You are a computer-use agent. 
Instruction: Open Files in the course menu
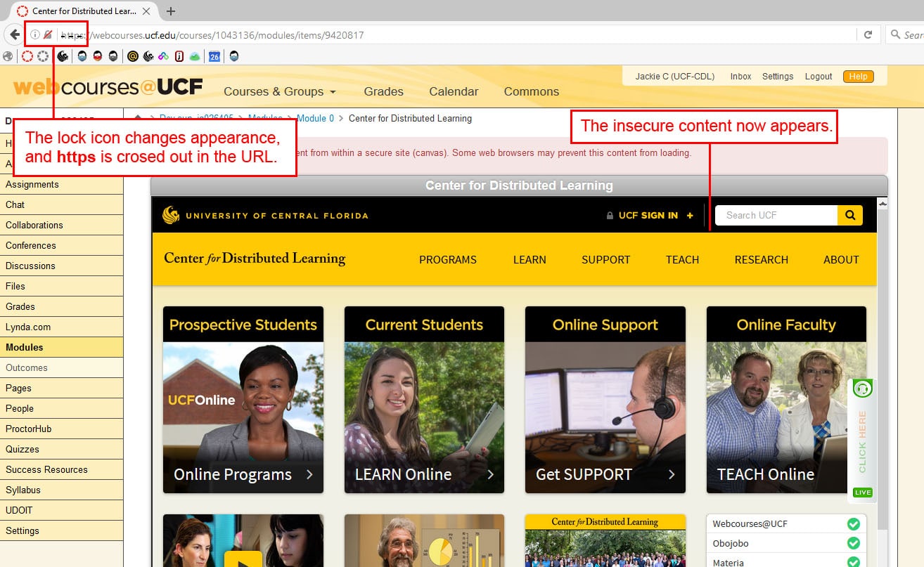[61, 287]
